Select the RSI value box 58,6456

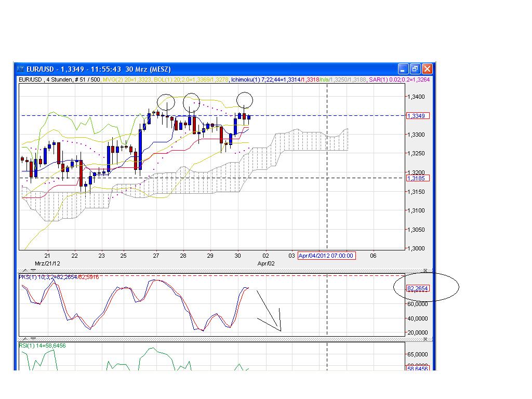click(419, 369)
